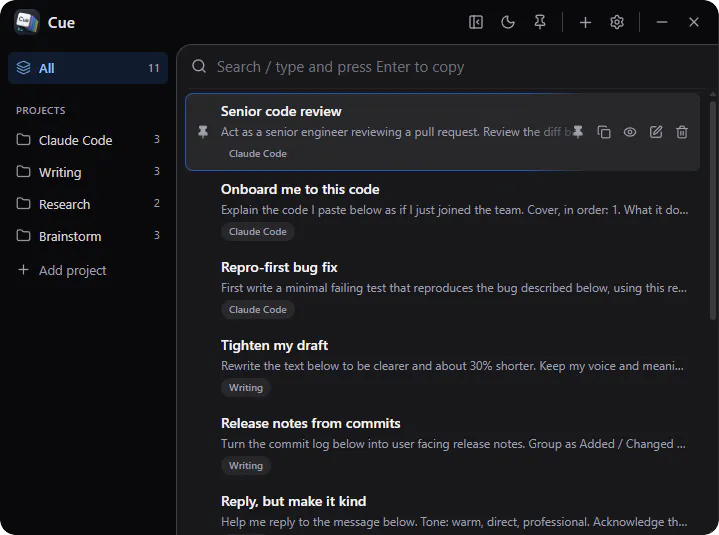Open the Research project
Screen dimensions: 719x535
point(88,204)
